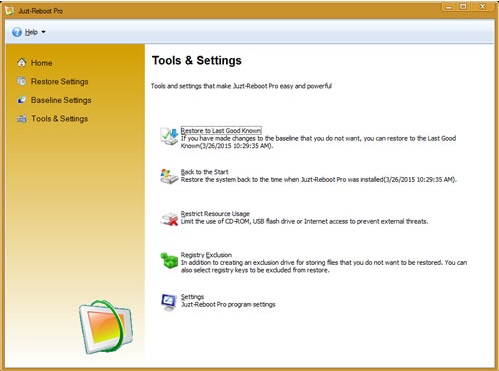Click the green Registry Exclusion cubes icon
The width and height of the screenshot is (499, 371).
click(x=169, y=260)
